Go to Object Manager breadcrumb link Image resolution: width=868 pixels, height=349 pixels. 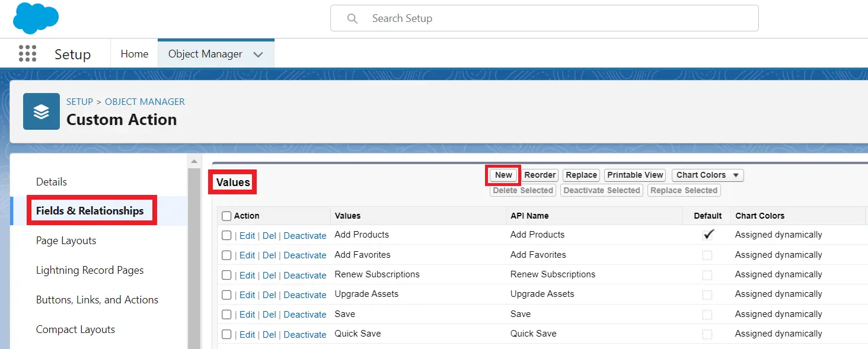click(145, 102)
